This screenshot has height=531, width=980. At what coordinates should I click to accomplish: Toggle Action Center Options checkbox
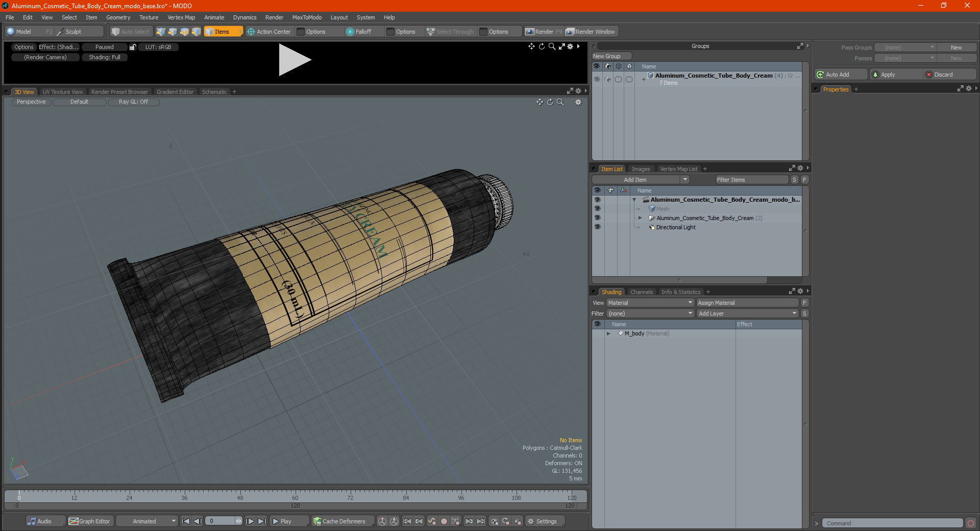coord(301,32)
